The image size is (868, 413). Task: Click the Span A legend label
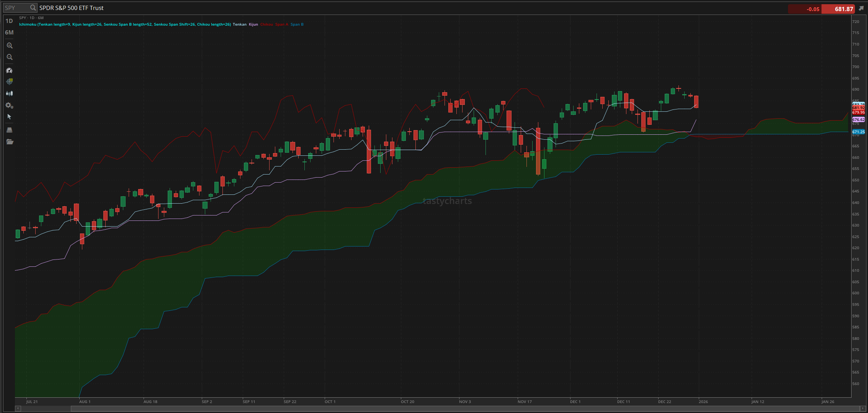(281, 24)
